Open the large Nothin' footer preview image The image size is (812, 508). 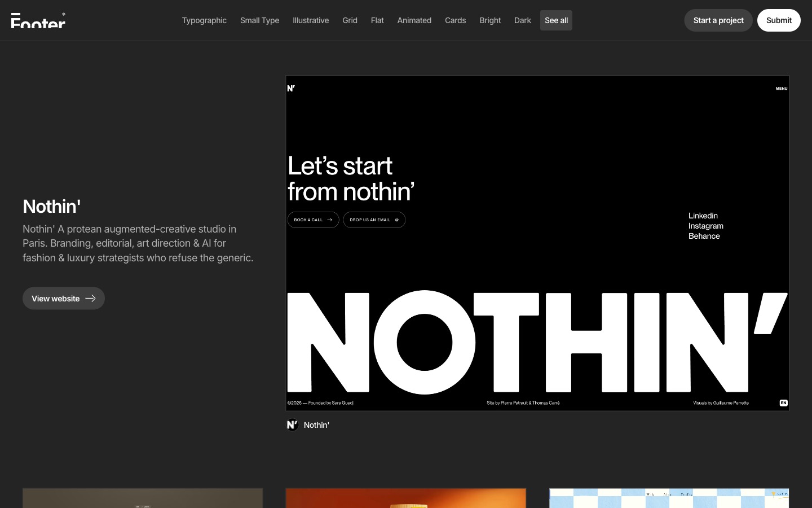click(537, 243)
